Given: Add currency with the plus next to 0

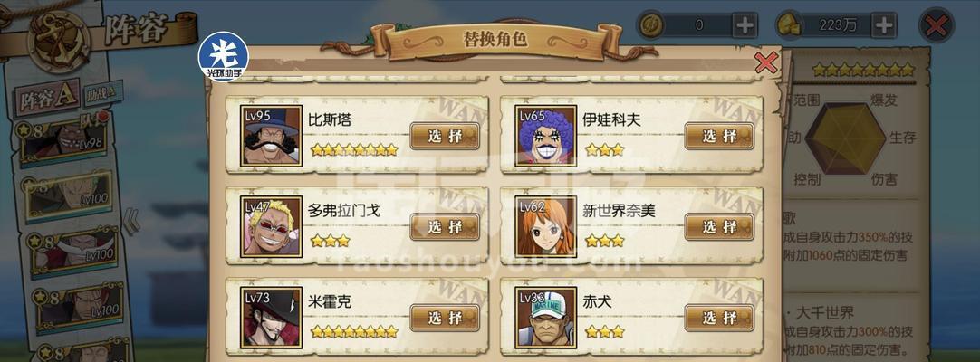Looking at the screenshot, I should [x=745, y=25].
